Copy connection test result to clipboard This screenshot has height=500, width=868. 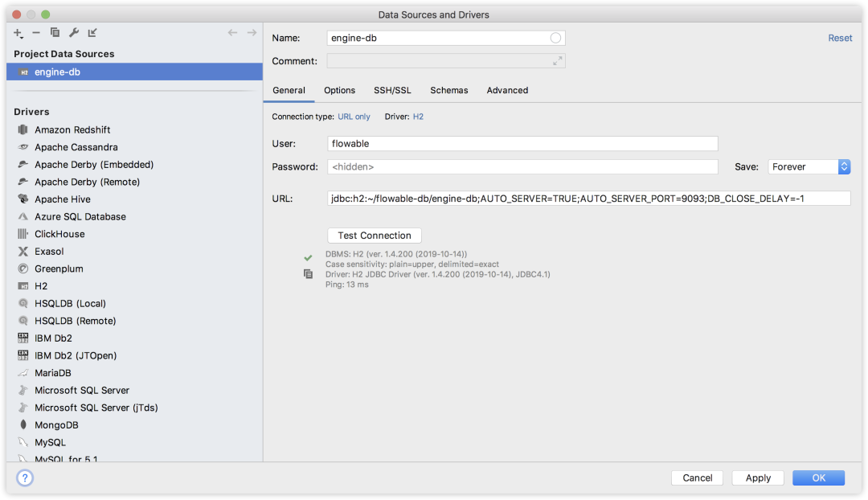[309, 274]
